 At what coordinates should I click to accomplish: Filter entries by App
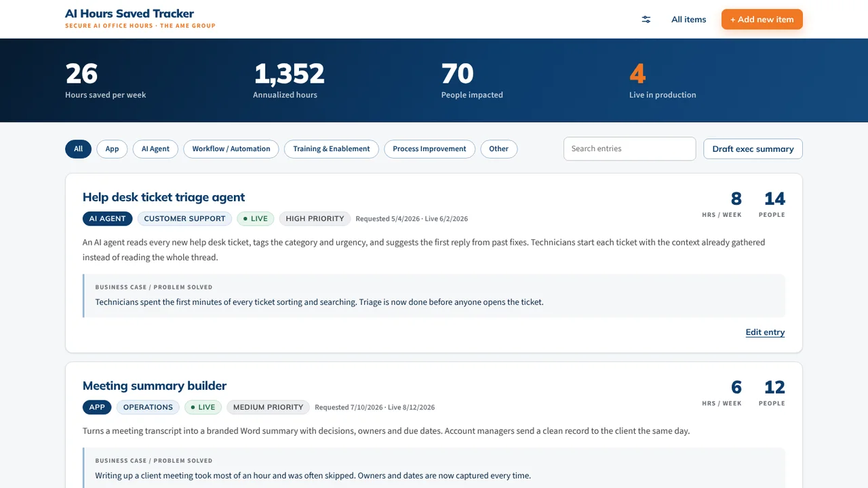tap(112, 149)
